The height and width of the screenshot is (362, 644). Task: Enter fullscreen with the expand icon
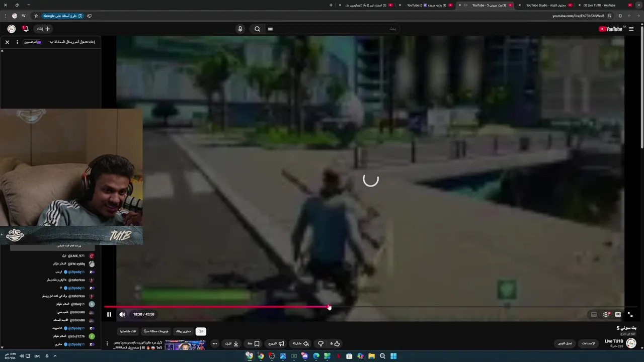[x=630, y=314]
